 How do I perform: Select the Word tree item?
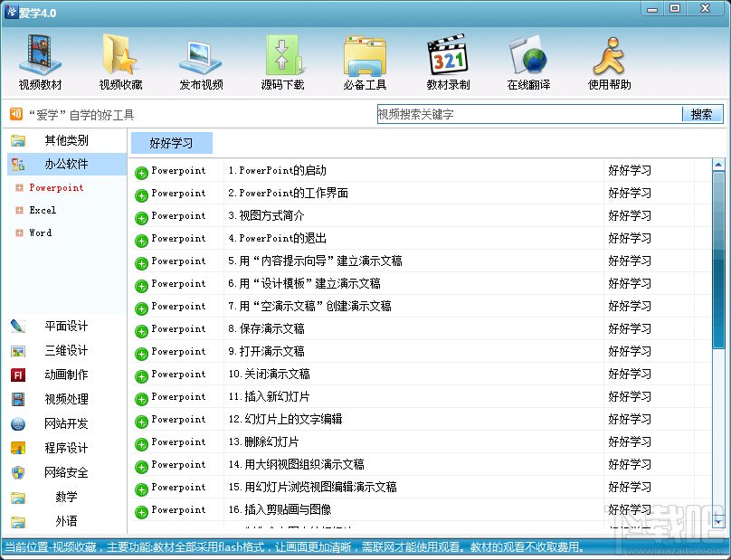tap(40, 233)
